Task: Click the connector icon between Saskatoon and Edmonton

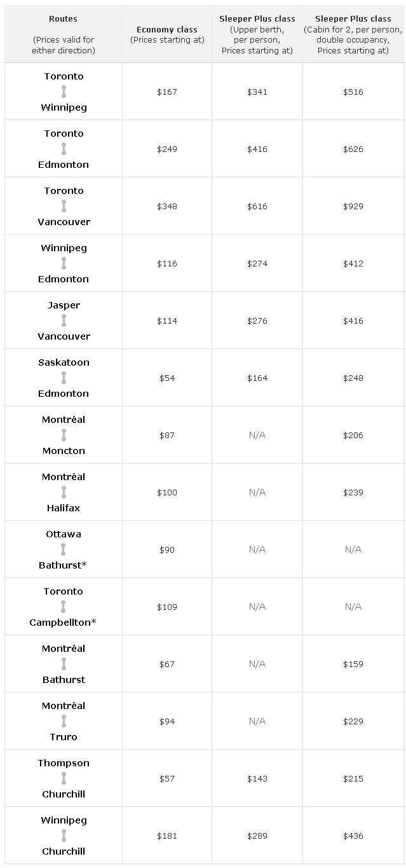Action: pyautogui.click(x=64, y=378)
